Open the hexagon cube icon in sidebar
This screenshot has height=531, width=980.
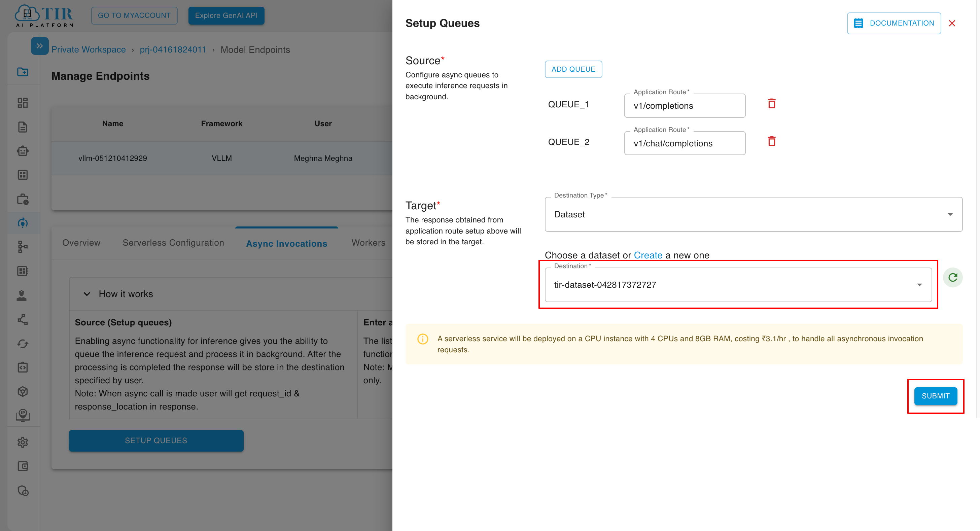(x=23, y=391)
